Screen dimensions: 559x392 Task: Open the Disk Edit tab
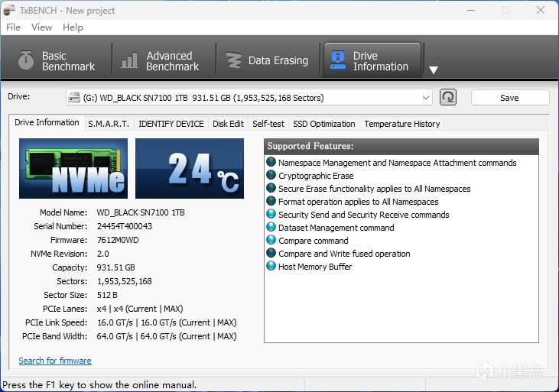click(228, 124)
